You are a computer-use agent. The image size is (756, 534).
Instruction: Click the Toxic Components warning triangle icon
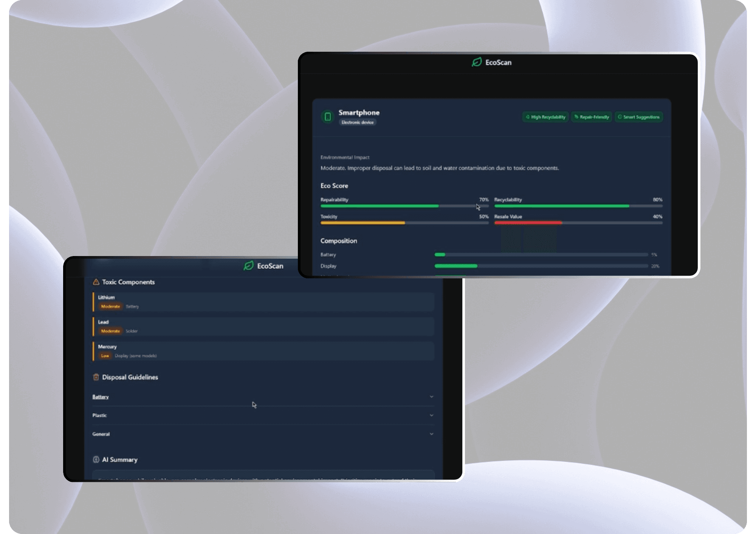pyautogui.click(x=96, y=282)
